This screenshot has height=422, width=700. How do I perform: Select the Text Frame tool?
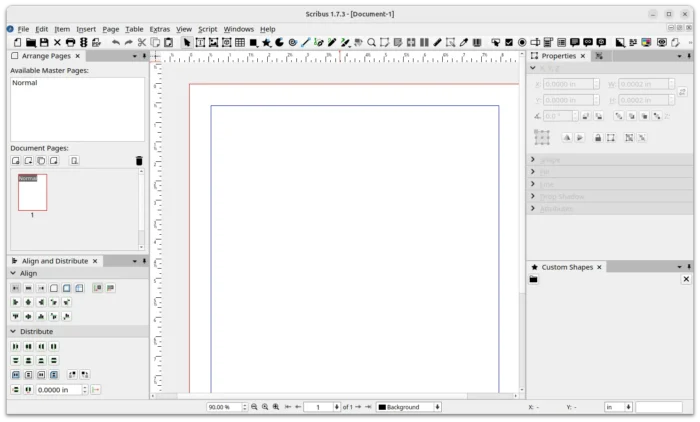[200, 42]
